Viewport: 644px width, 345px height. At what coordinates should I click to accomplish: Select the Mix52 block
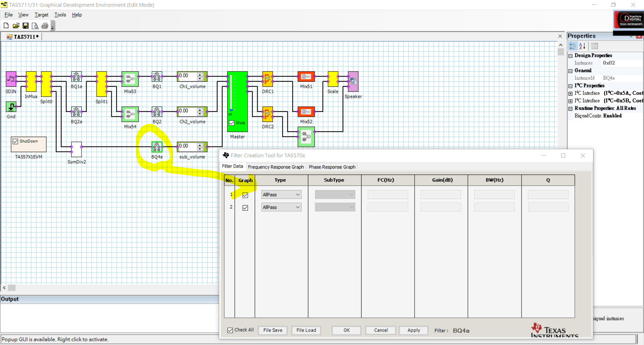(306, 112)
